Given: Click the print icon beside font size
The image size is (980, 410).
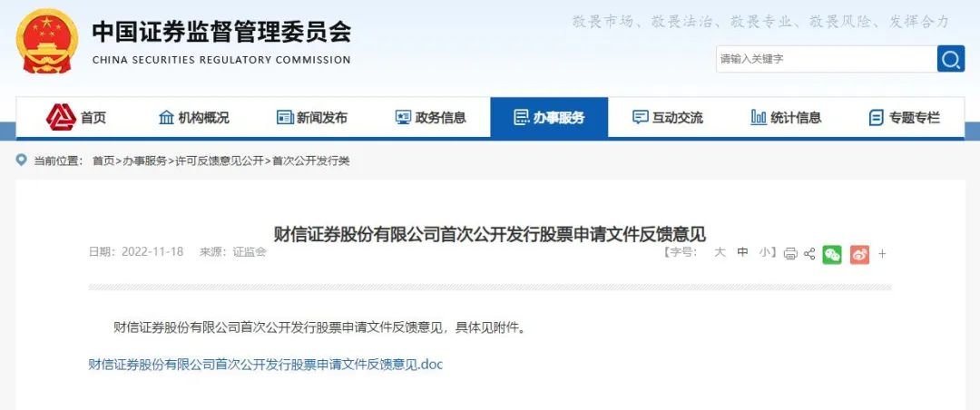Looking at the screenshot, I should tap(790, 254).
